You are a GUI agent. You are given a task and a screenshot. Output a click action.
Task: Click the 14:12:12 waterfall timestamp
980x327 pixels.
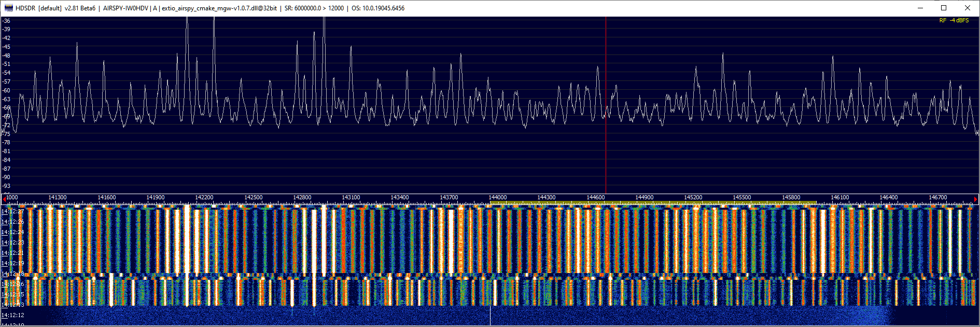(12, 315)
